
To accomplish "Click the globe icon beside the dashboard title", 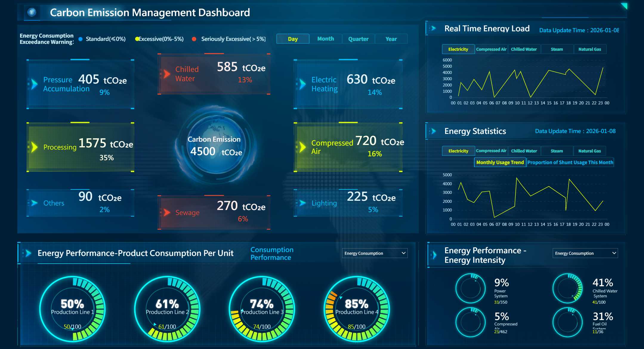I will [32, 13].
